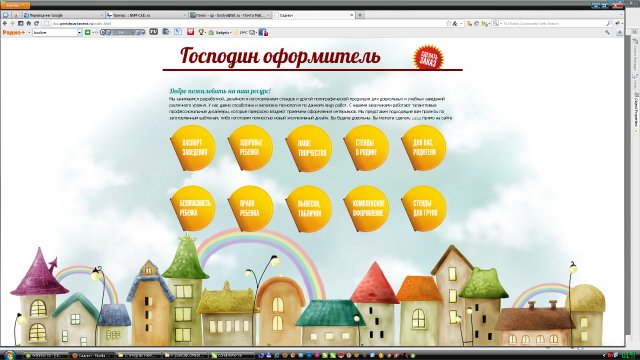Screen dimensions: 640x360
Task: Click the wrench toolbar settings icon
Action: (x=607, y=32)
